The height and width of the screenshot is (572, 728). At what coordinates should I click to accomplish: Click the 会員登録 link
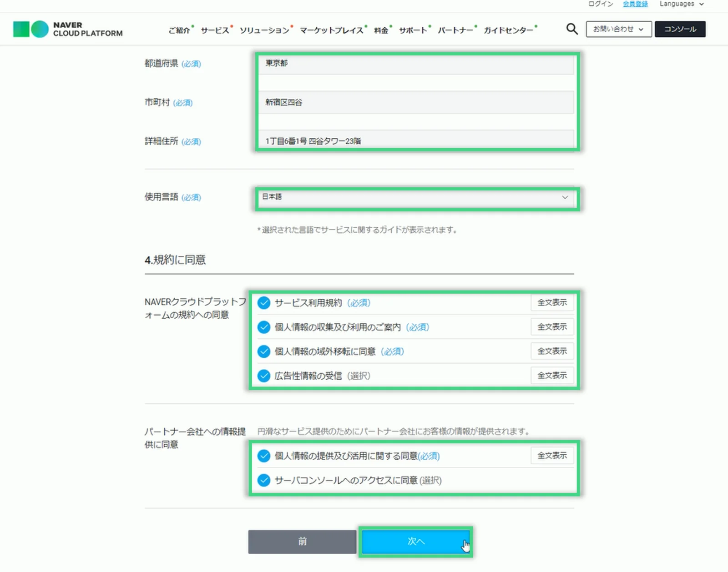click(x=635, y=4)
